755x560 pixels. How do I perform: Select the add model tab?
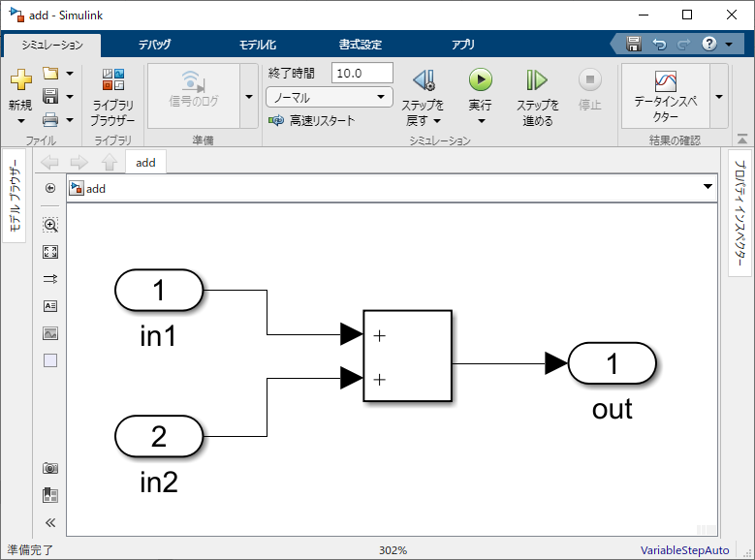coord(145,162)
